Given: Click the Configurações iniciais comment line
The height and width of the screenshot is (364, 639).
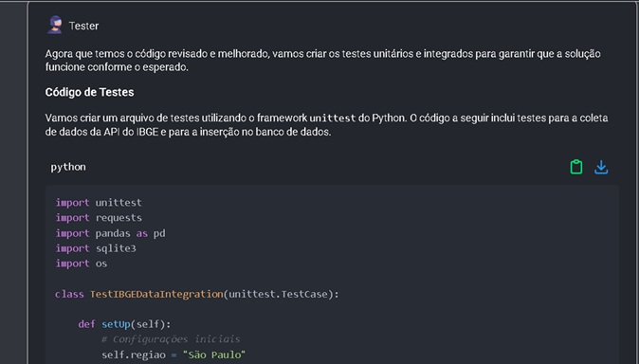Looking at the screenshot, I should pyautogui.click(x=171, y=339).
